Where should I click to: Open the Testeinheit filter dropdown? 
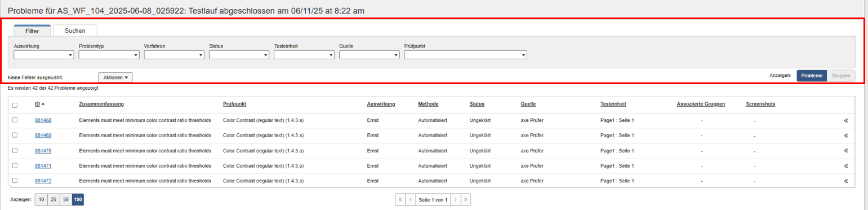tap(304, 55)
